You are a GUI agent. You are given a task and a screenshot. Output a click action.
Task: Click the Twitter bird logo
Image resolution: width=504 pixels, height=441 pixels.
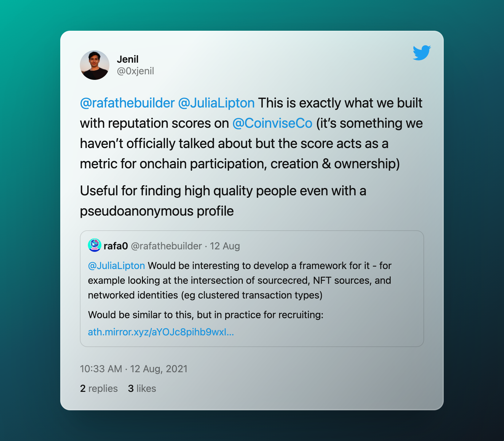421,53
